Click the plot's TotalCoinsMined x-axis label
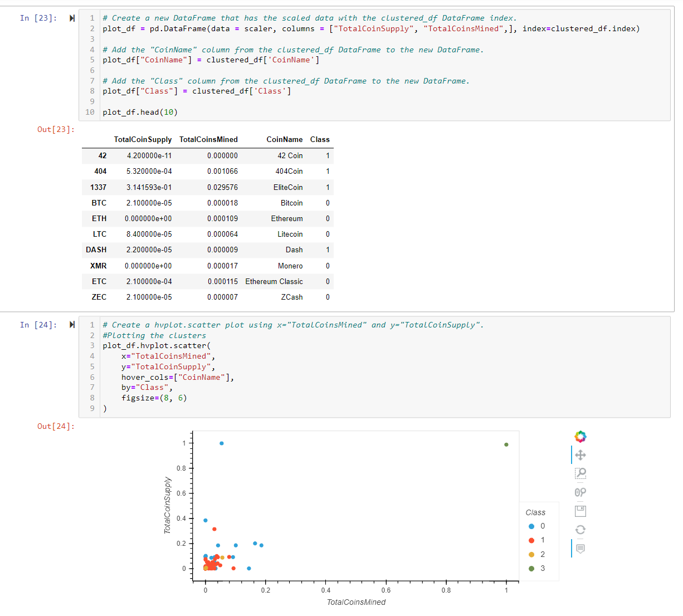This screenshot has width=683, height=616. (356, 602)
